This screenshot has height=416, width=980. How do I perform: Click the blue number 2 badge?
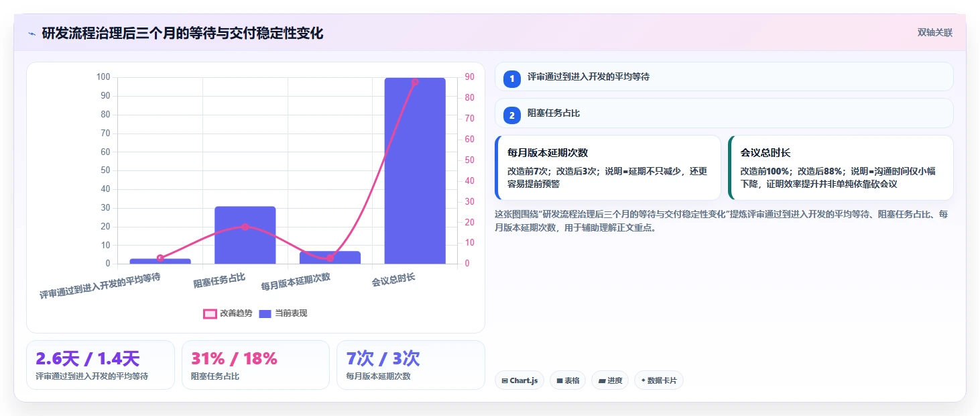coord(512,115)
